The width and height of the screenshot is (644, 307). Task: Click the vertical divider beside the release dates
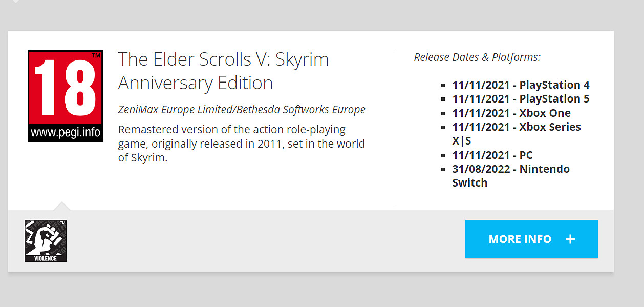pyautogui.click(x=394, y=128)
